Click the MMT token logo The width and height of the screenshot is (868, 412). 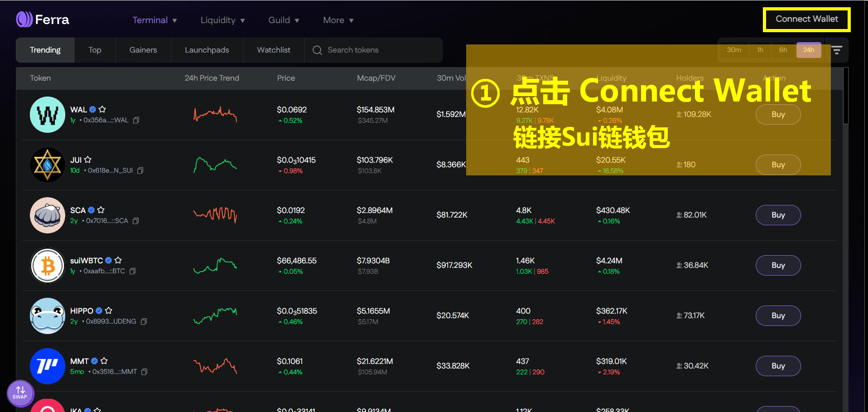48,366
